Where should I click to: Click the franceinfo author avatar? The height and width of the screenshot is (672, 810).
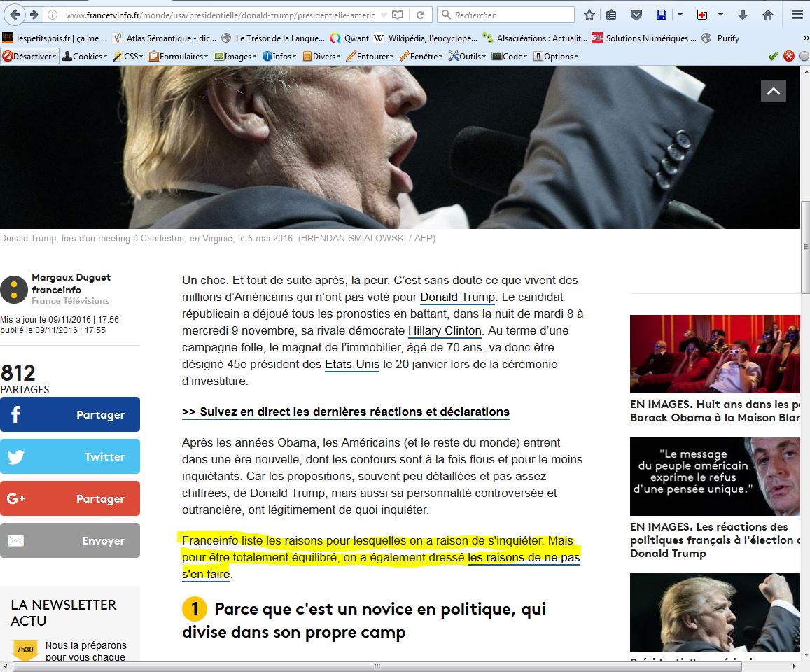[14, 289]
